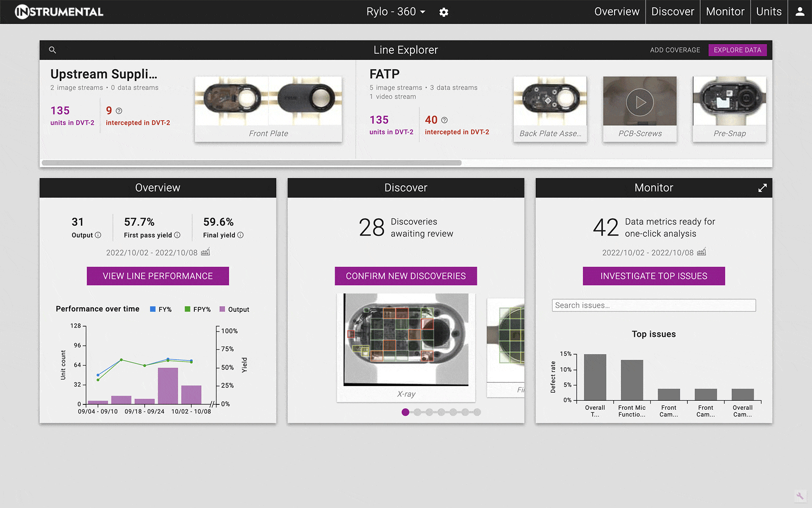Open factory date picker in Overview panel
The image size is (812, 508).
(x=205, y=252)
